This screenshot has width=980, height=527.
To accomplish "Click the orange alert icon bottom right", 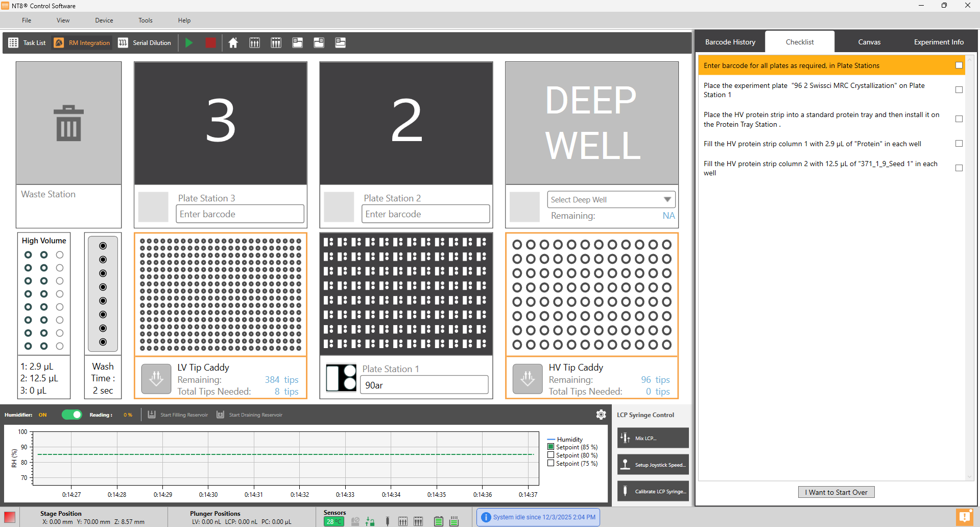I will click(964, 517).
